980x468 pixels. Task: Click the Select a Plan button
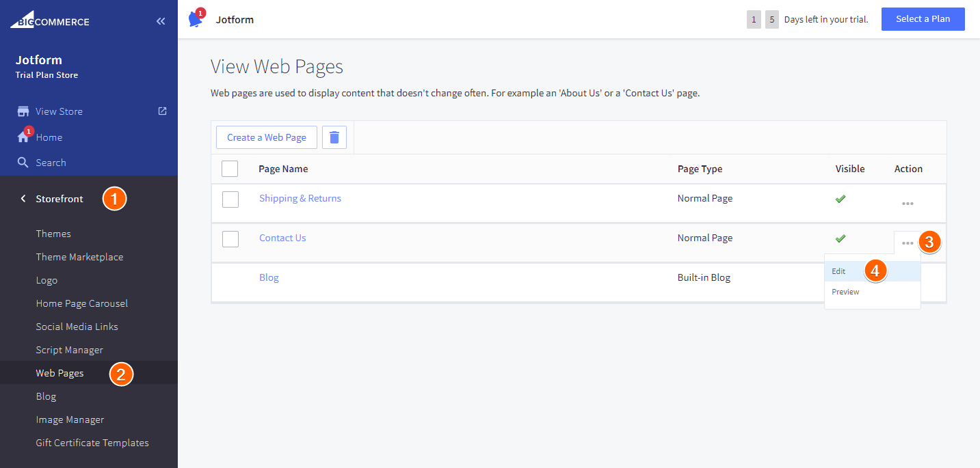(923, 19)
